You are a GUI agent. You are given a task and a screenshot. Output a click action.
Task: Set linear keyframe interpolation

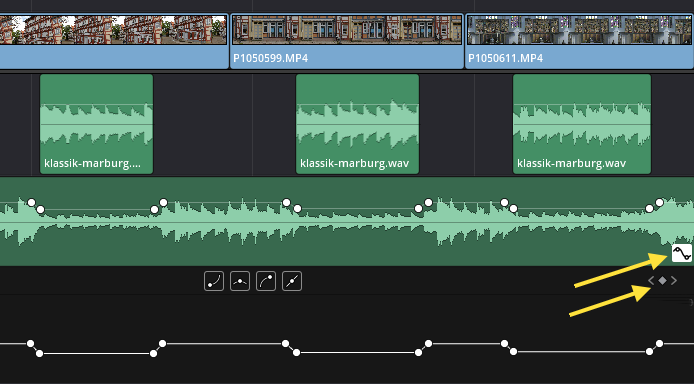[292, 281]
